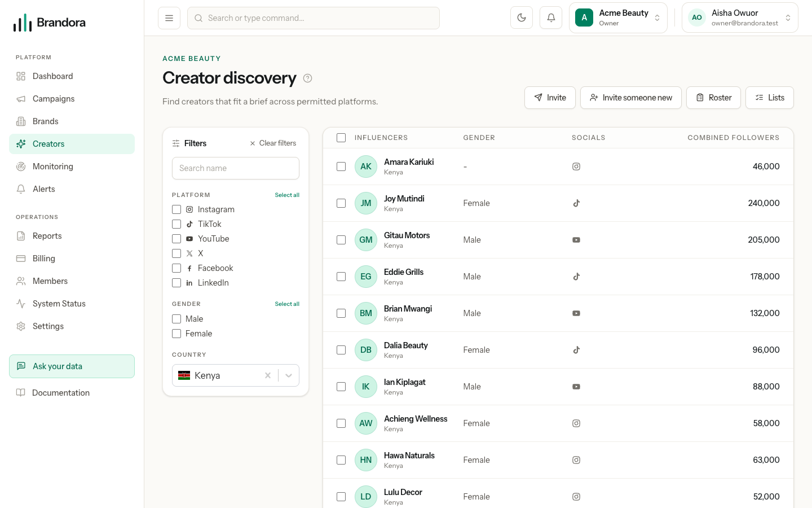Open the Country dropdown chevron
This screenshot has width=812, height=508.
[x=289, y=375]
